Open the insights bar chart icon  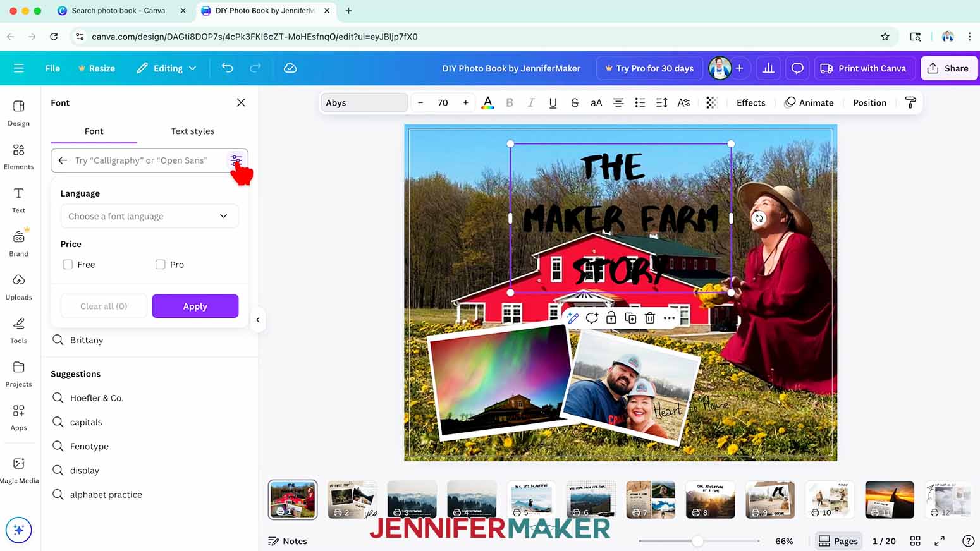(769, 68)
